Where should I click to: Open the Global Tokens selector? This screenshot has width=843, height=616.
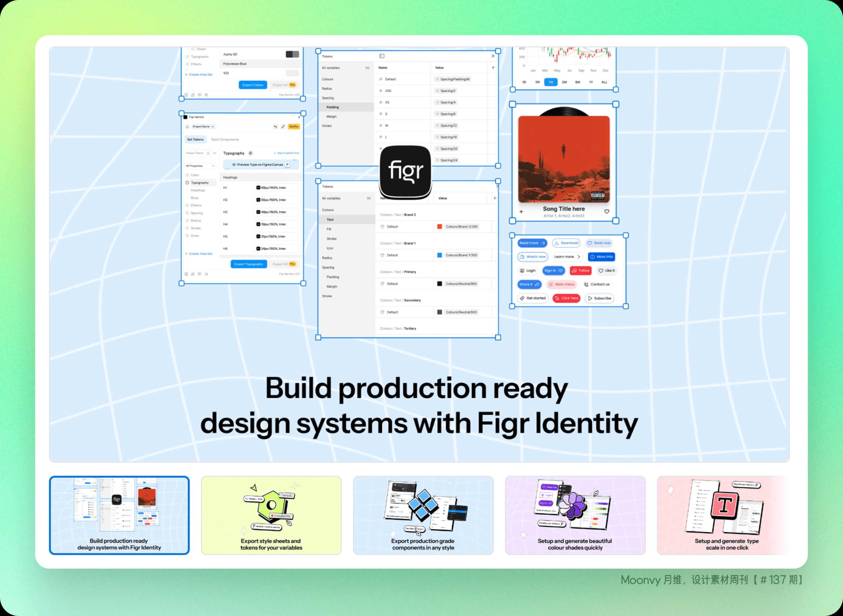(x=198, y=153)
